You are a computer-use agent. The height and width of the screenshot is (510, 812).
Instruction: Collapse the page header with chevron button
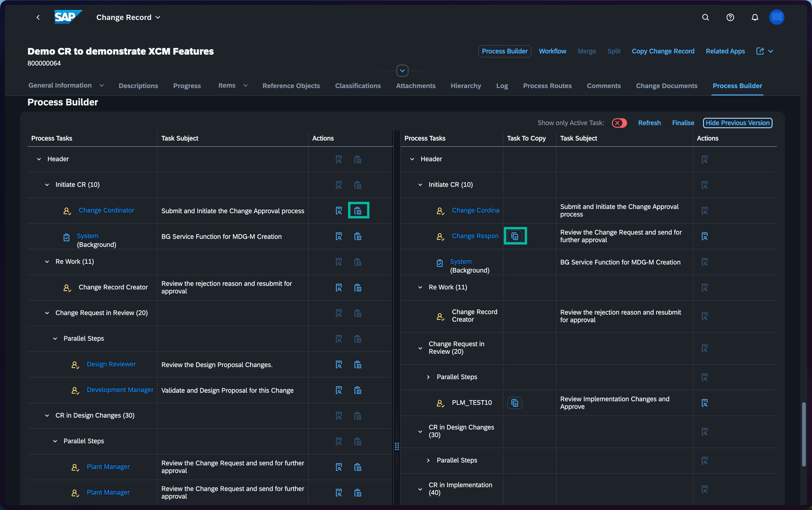[x=402, y=71]
